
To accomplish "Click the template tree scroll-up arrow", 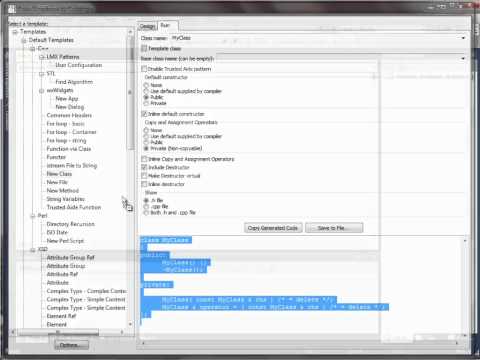I will coord(130,32).
